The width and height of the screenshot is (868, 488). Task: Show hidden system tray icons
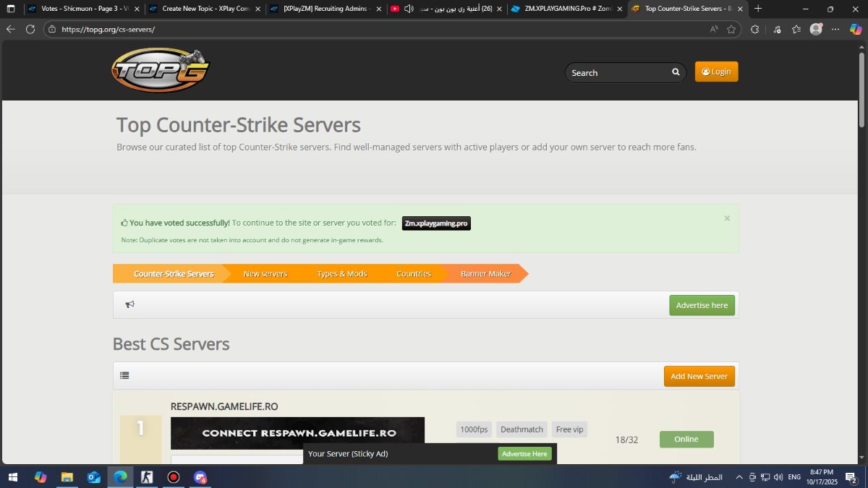point(739,477)
